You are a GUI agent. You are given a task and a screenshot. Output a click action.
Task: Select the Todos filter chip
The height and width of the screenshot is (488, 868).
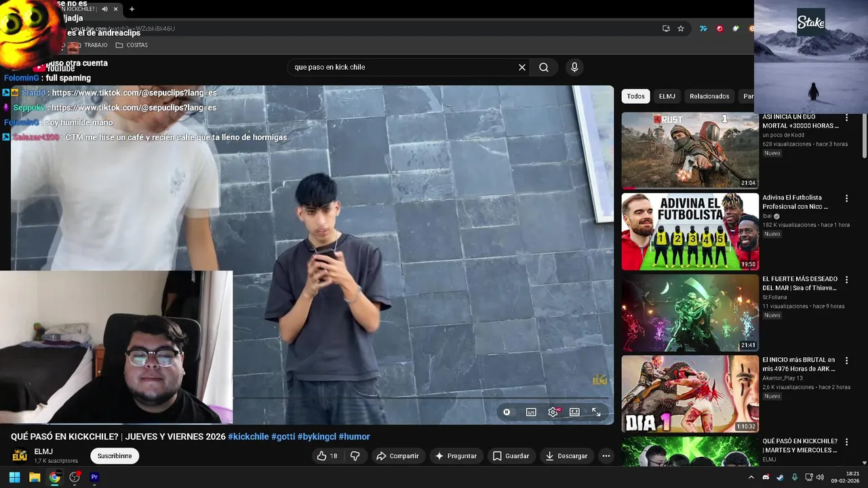click(636, 96)
